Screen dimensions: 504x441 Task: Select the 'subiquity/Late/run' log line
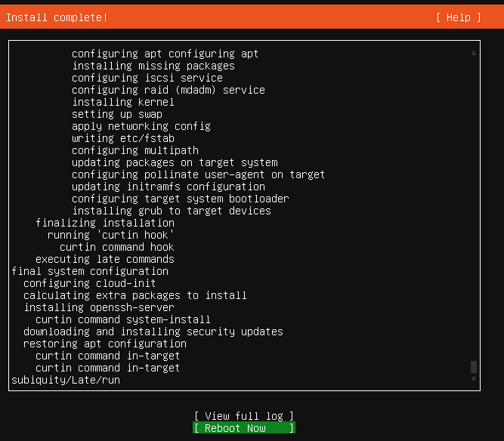[x=66, y=380]
